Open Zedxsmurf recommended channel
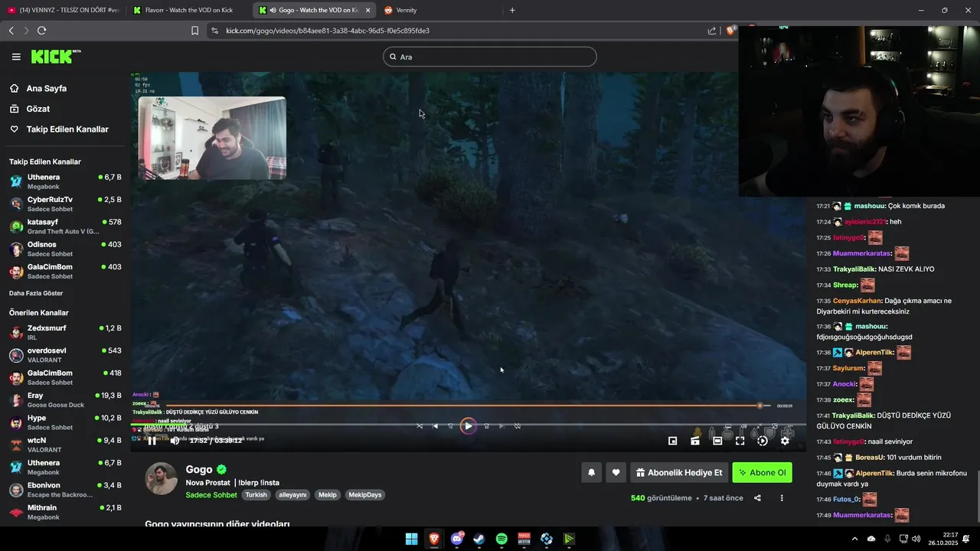Screen dimensions: 980x551 (x=65, y=332)
